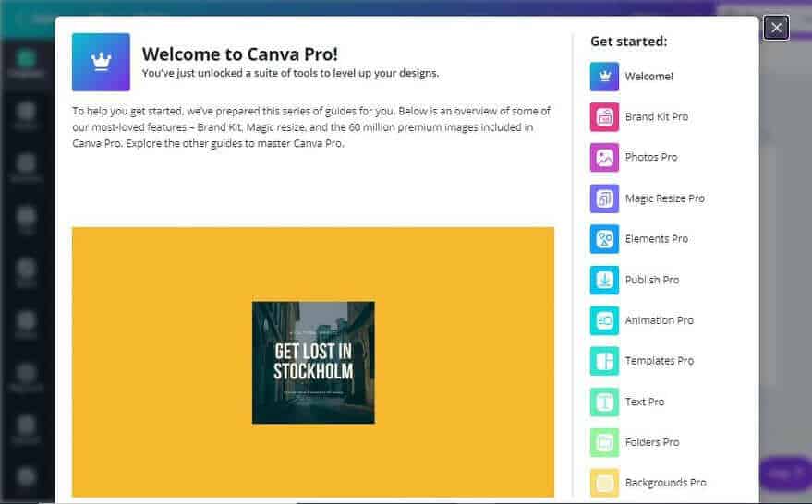Select Magic Resize Pro guide label

tap(665, 198)
